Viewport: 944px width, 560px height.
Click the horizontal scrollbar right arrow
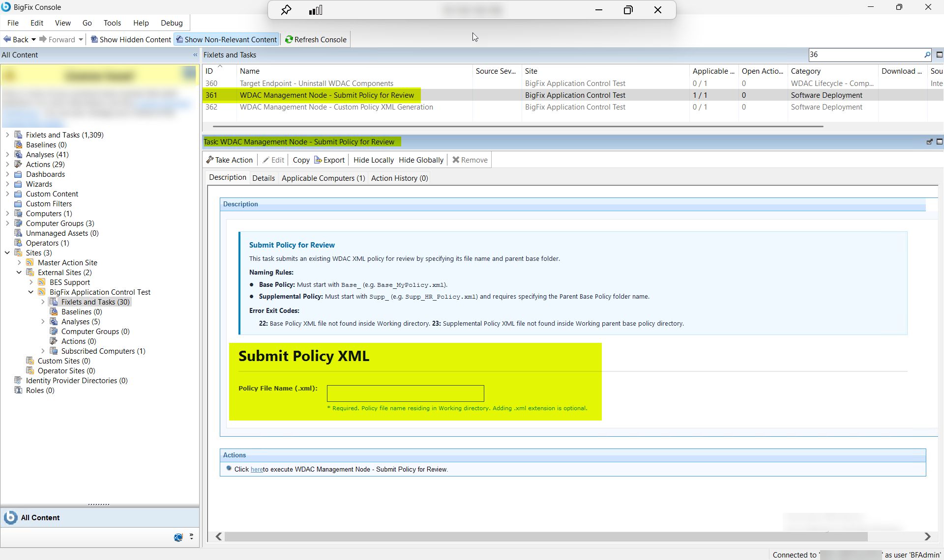(x=927, y=536)
